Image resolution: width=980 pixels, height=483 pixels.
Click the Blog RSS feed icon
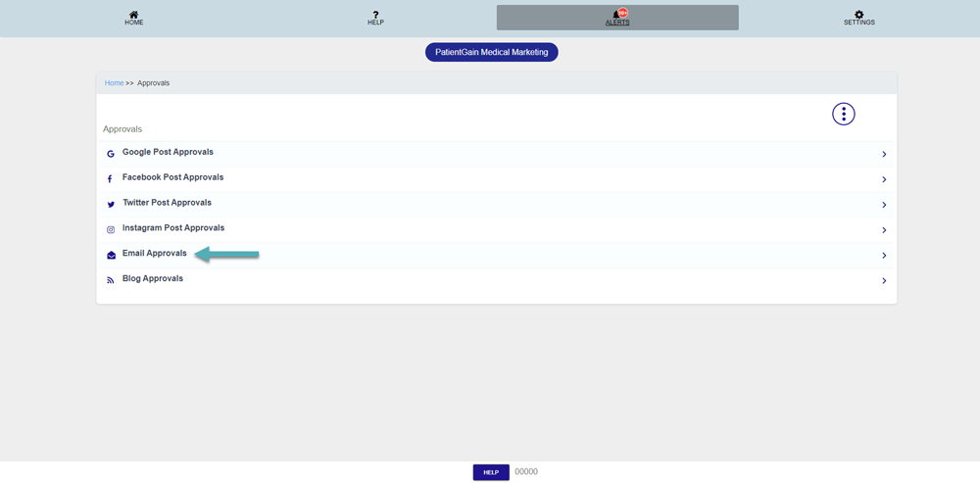pos(111,281)
